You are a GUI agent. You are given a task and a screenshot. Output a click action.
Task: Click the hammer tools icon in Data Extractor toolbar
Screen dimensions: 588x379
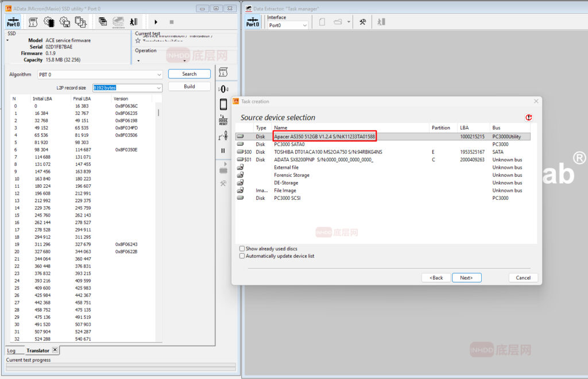(x=363, y=22)
